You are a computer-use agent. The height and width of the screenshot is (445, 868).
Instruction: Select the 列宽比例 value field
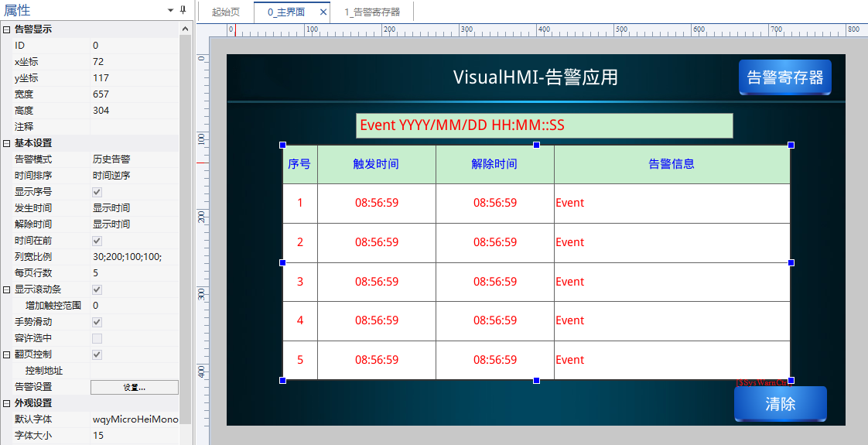pos(135,257)
